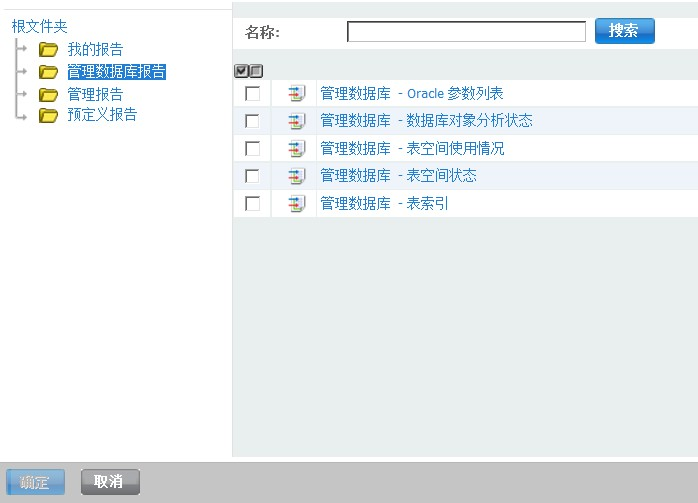Image resolution: width=698 pixels, height=503 pixels.
Task: Expand the 预定义报告 tree node arrow
Action: click(x=22, y=117)
